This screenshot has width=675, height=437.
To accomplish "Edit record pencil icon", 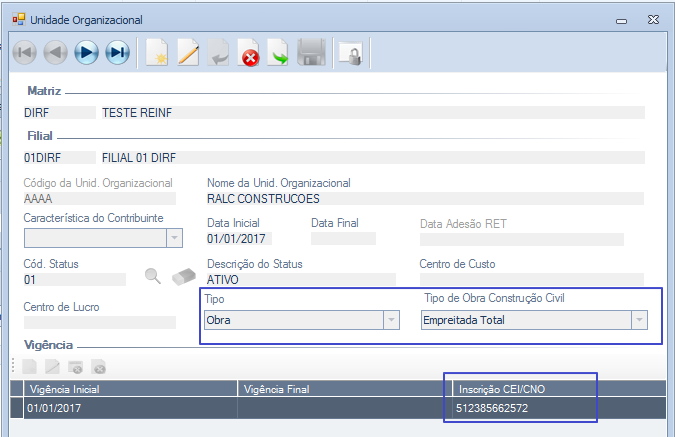I will [x=188, y=53].
